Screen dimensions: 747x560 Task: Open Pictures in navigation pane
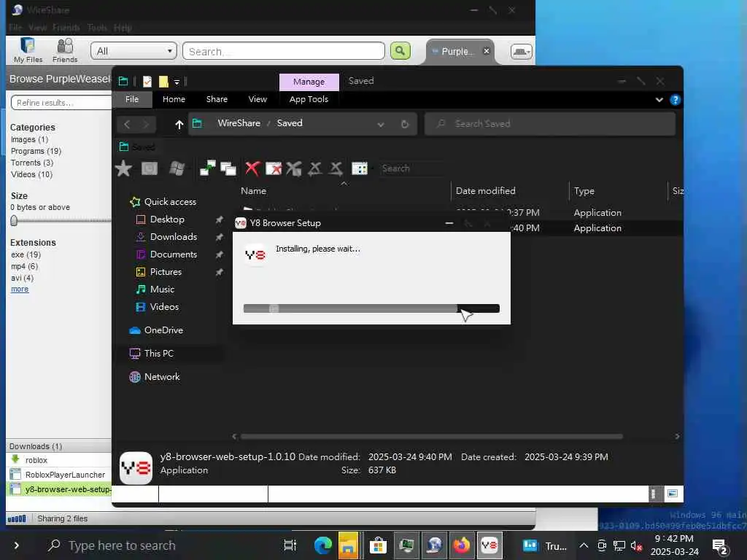point(166,272)
